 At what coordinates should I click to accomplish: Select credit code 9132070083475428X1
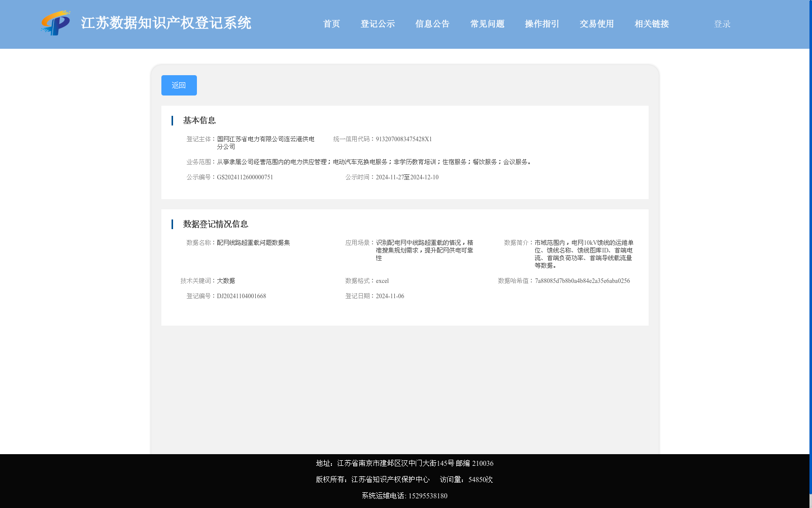point(403,139)
